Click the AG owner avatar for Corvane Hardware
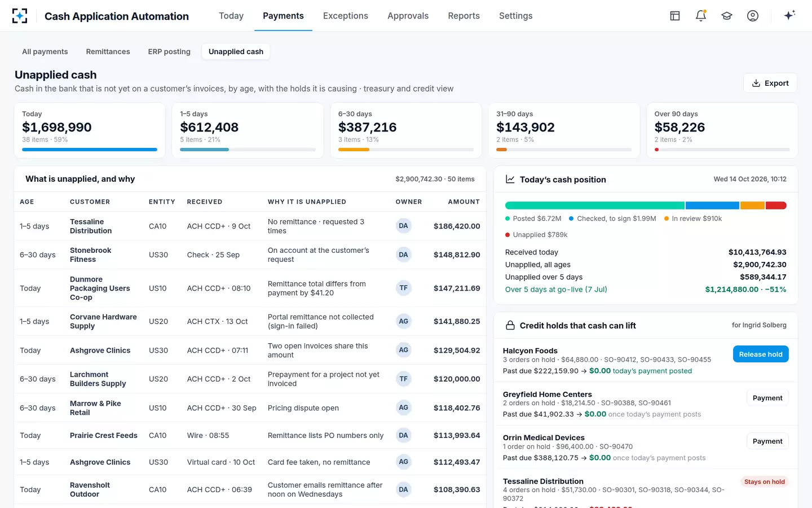This screenshot has width=812, height=508. 403,321
